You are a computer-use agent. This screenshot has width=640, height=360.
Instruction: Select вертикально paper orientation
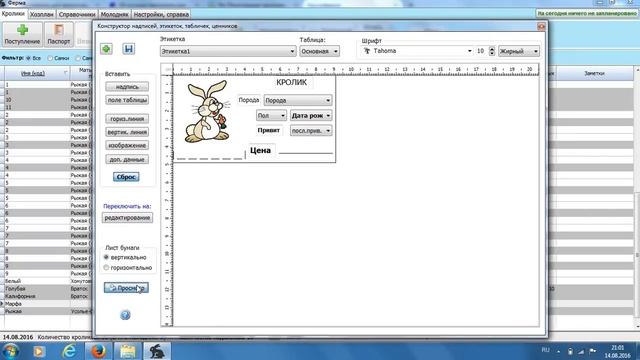point(106,258)
